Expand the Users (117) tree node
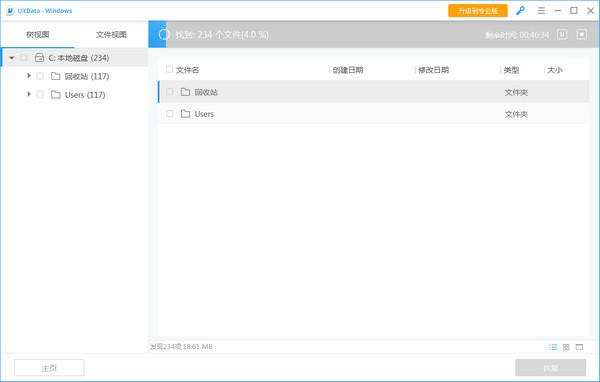This screenshot has width=600, height=382. pos(29,94)
